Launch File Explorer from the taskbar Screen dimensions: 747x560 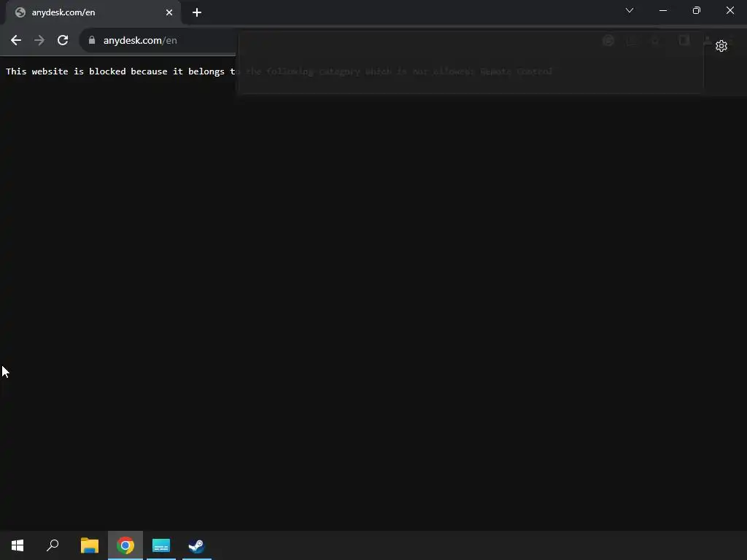[90, 545]
